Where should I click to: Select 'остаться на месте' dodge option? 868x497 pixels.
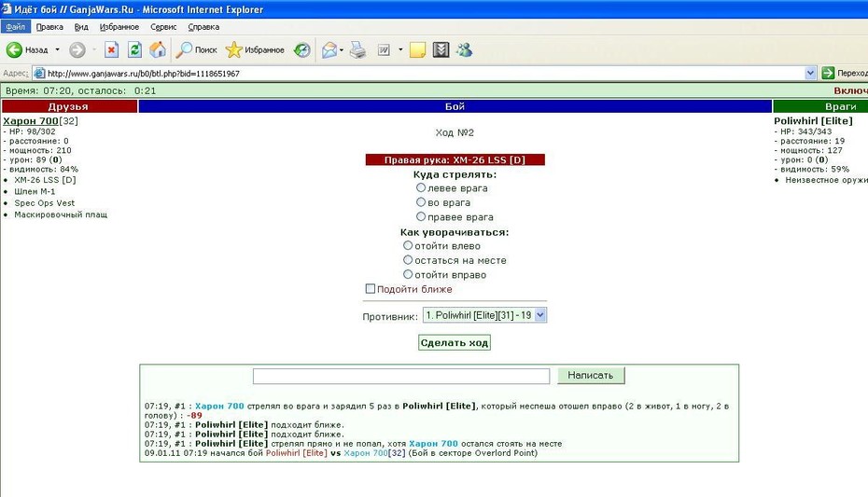pos(408,260)
